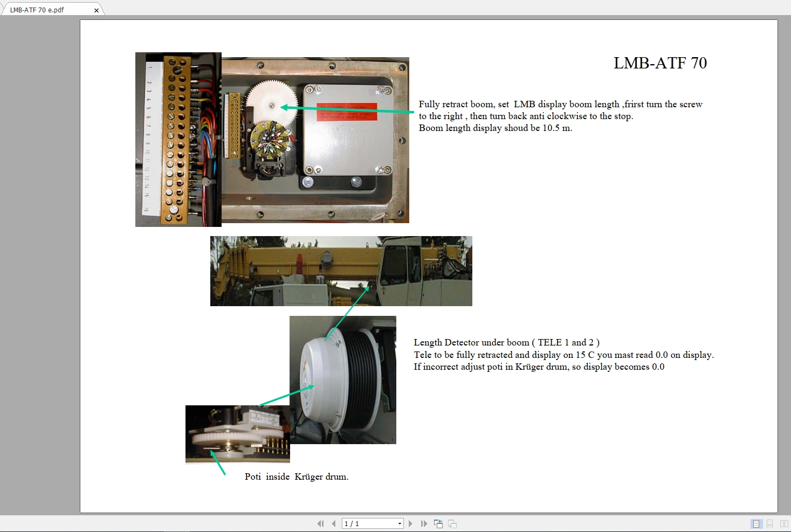Click the terminal block wiring photo

pyautogui.click(x=178, y=139)
